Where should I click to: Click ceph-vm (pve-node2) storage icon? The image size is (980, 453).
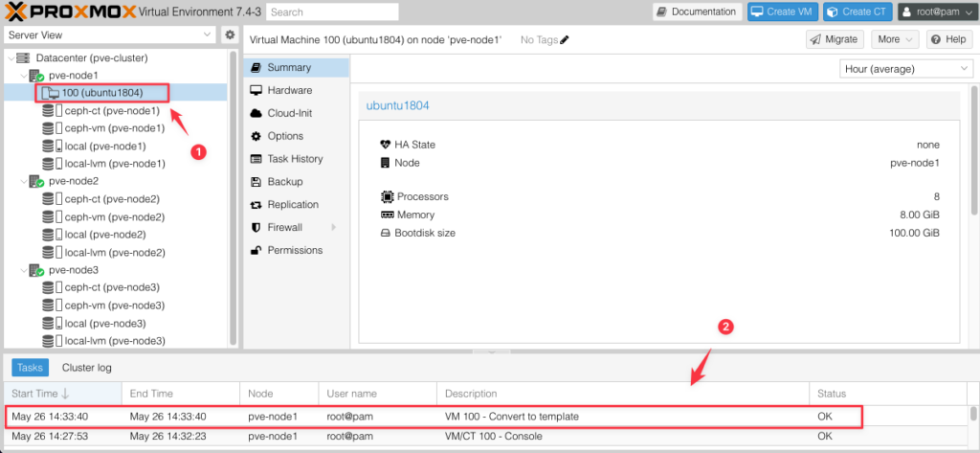(x=52, y=217)
